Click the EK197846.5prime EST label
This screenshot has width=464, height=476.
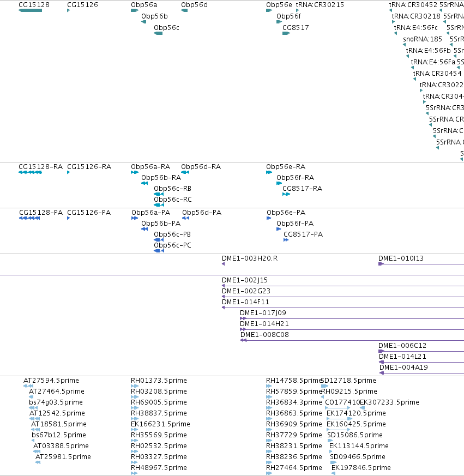361,468
